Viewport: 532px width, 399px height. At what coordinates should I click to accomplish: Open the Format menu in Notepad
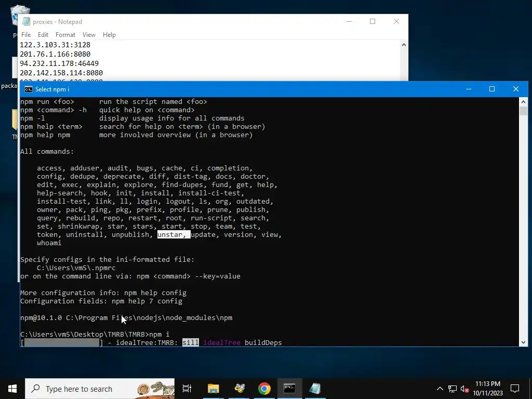coord(65,35)
